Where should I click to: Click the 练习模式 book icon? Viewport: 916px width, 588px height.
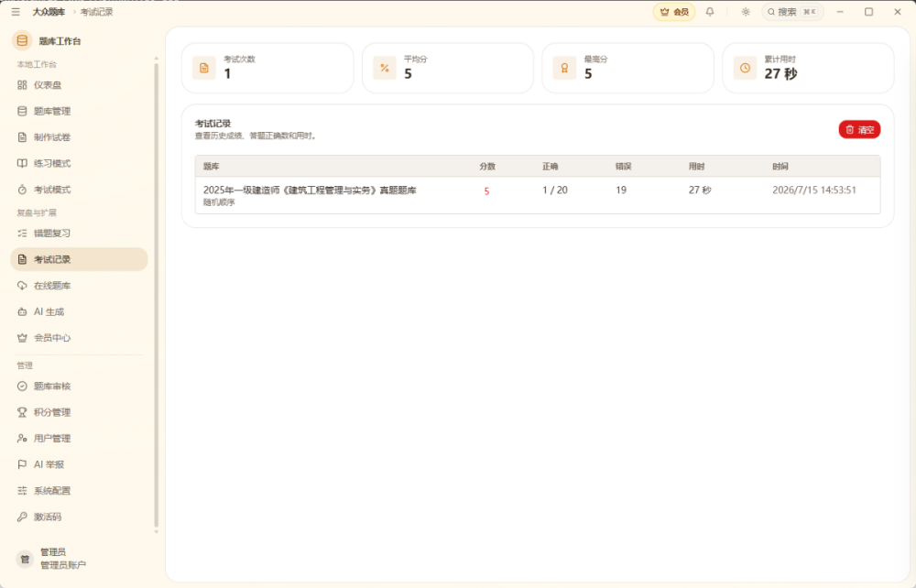22,163
